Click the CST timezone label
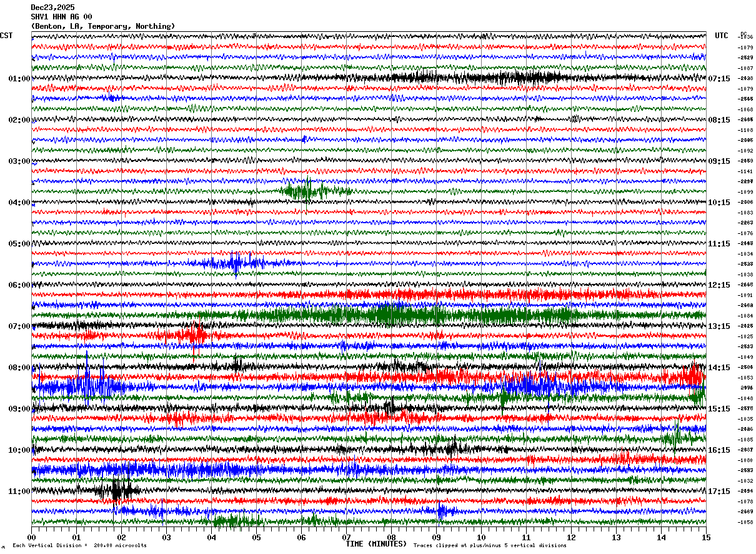This screenshot has width=756, height=554. click(6, 36)
